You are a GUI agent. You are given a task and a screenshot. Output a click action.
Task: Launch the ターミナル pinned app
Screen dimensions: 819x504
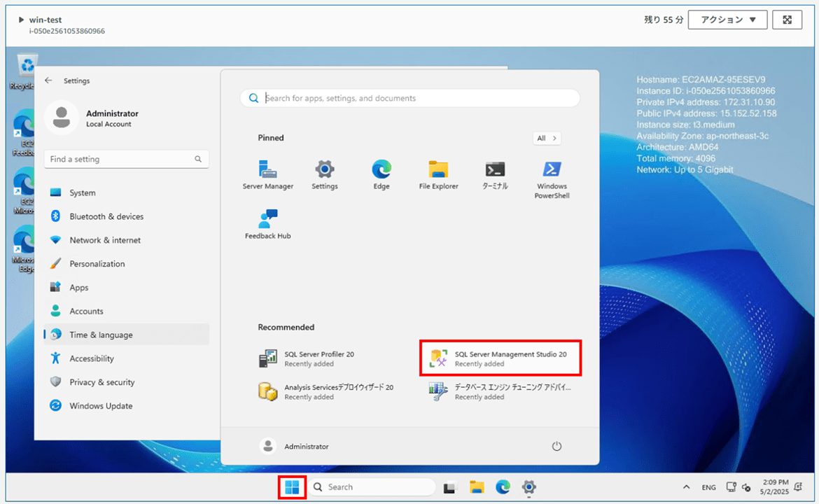point(495,175)
